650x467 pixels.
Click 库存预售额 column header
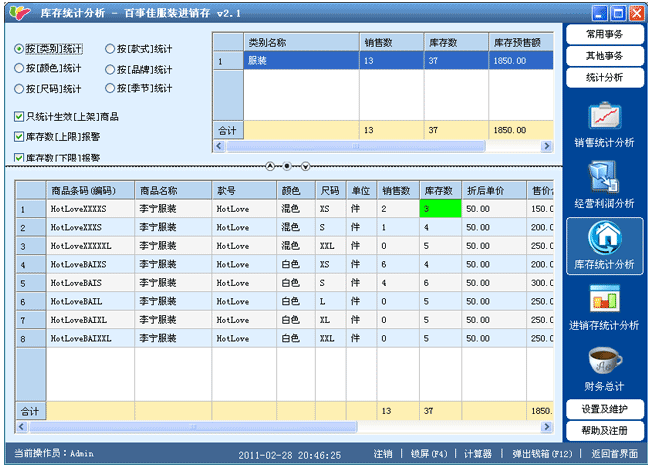tap(521, 42)
